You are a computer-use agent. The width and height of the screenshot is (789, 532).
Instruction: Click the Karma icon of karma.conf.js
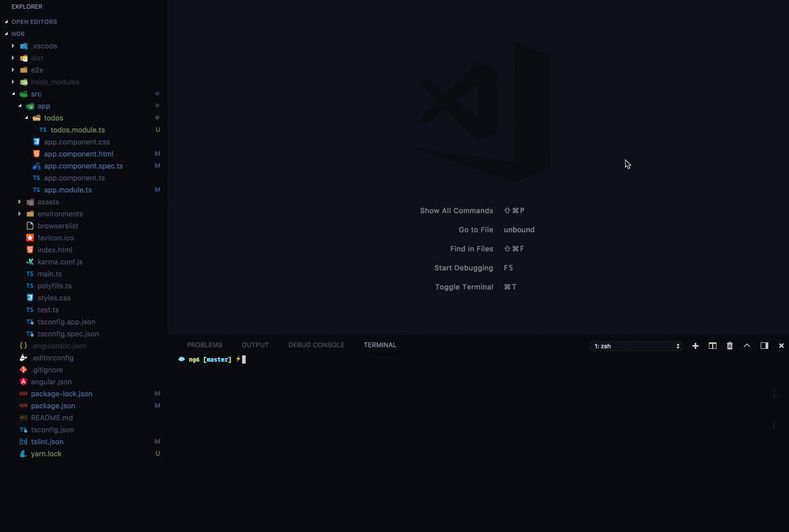[x=30, y=262]
